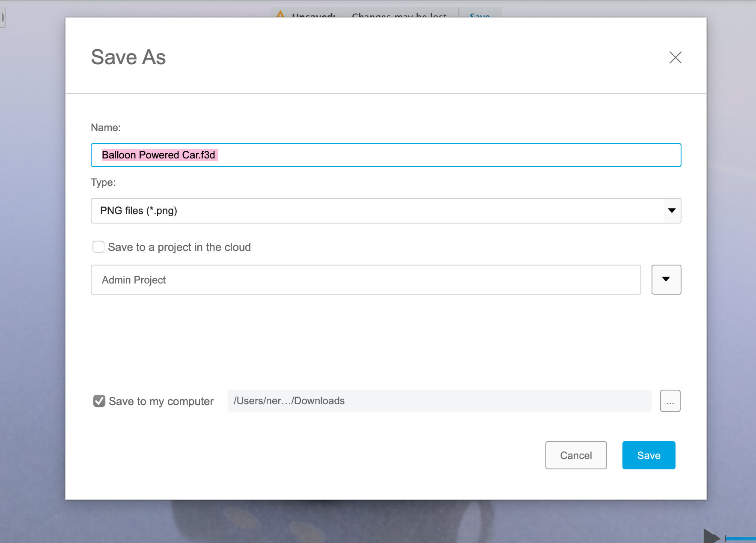Browse for folder with ellipsis button
This screenshot has width=756, height=543.
[x=670, y=401]
